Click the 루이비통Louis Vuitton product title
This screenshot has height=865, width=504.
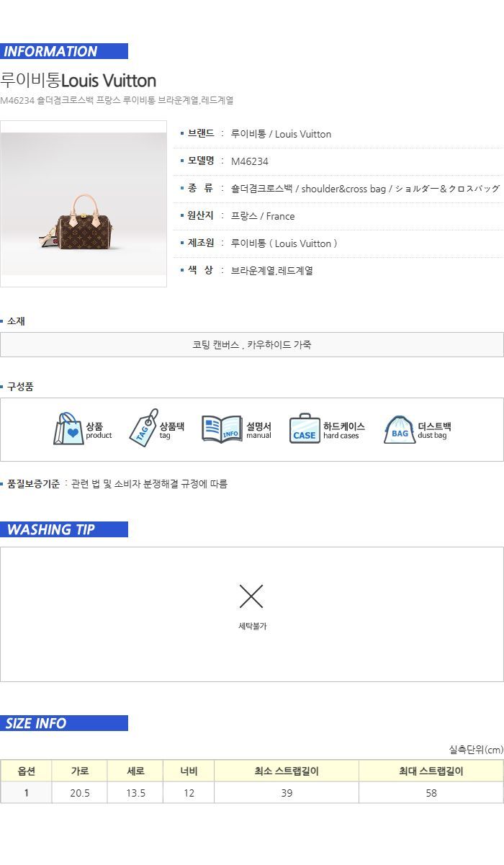[78, 80]
